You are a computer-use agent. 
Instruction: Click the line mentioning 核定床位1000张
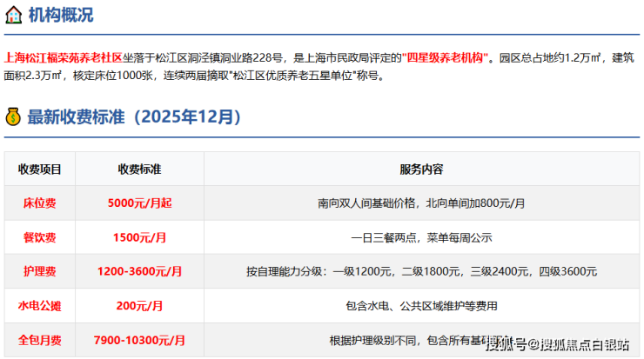[x=195, y=76]
